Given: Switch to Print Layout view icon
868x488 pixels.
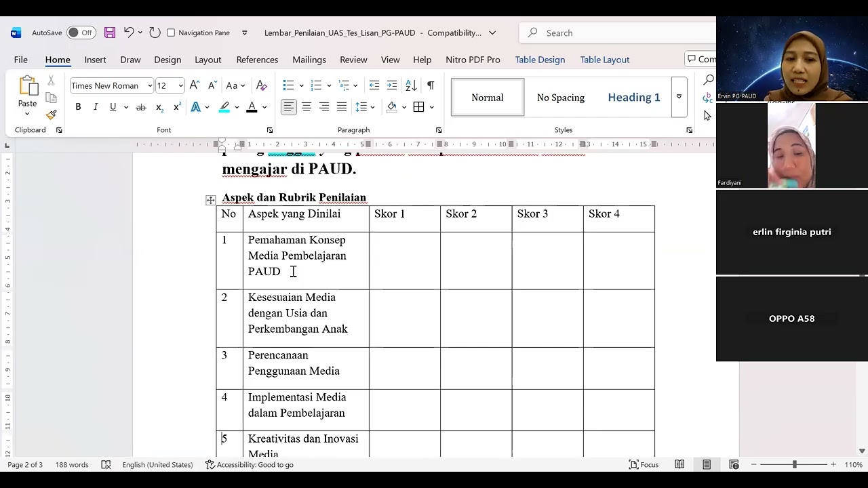Looking at the screenshot, I should click(x=707, y=464).
